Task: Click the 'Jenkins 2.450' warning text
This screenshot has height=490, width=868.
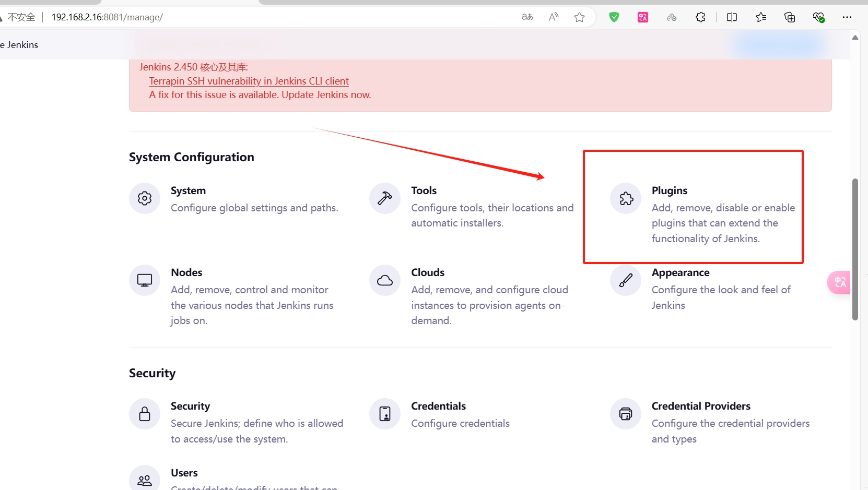Action: coord(194,67)
